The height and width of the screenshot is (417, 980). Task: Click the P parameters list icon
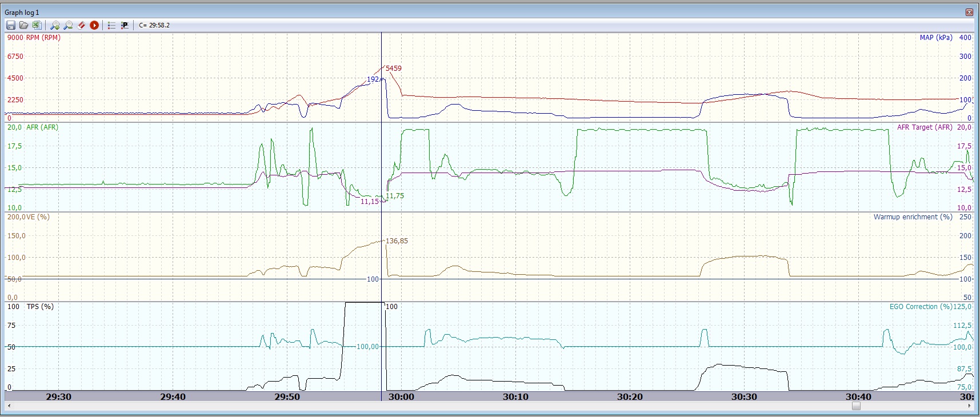(x=125, y=25)
